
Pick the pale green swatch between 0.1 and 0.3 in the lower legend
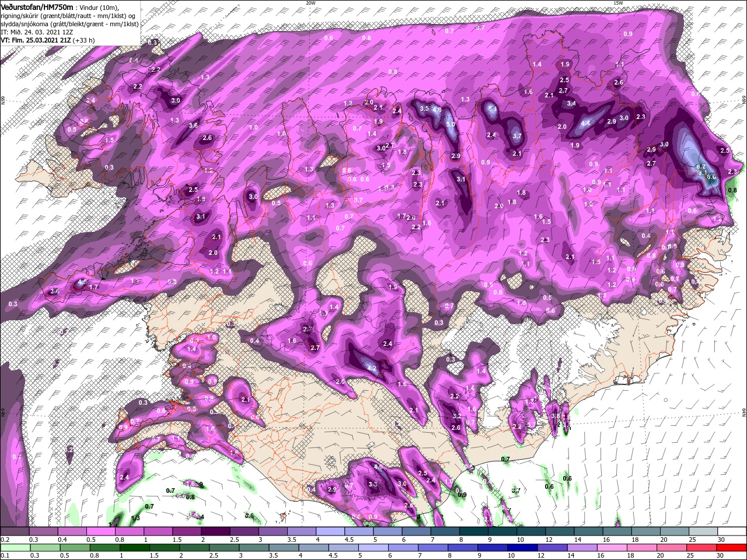coord(15,548)
